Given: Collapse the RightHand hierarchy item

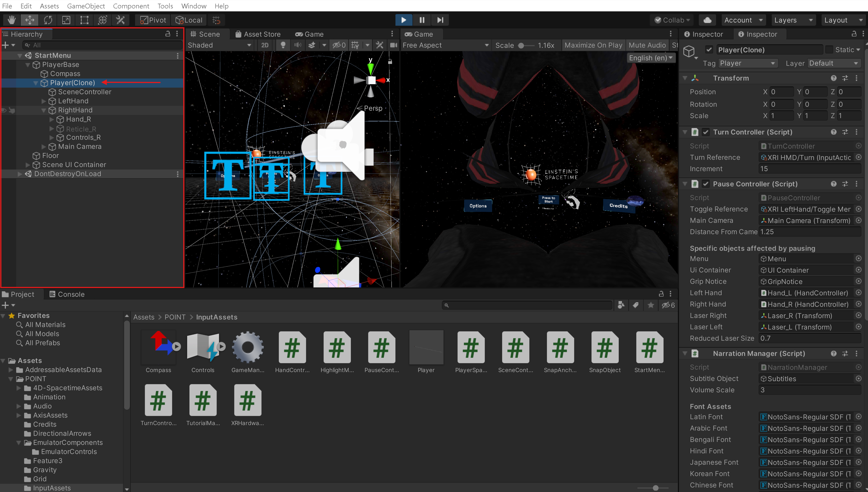Looking at the screenshot, I should coord(44,110).
